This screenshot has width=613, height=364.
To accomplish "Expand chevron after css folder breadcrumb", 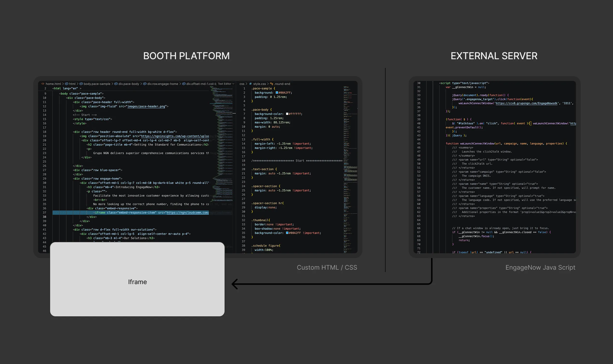I will point(247,84).
